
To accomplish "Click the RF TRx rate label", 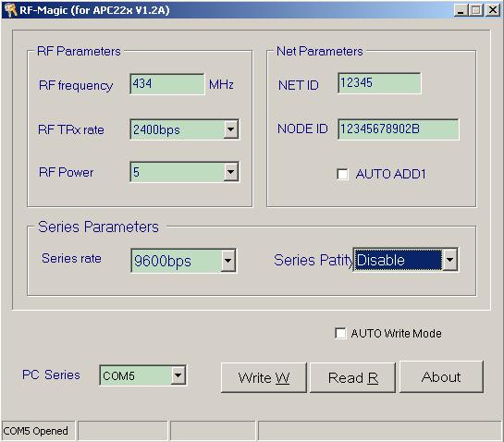I will coord(71,129).
